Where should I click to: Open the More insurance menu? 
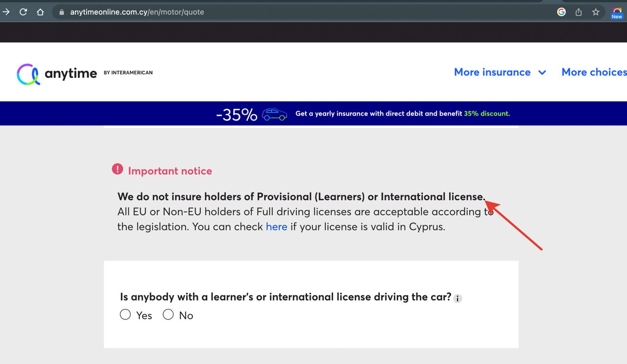[x=492, y=72]
